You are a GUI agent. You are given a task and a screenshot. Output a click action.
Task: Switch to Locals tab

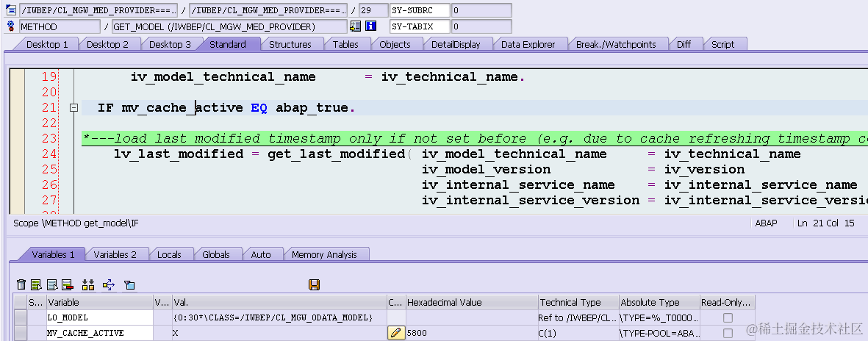coord(169,254)
